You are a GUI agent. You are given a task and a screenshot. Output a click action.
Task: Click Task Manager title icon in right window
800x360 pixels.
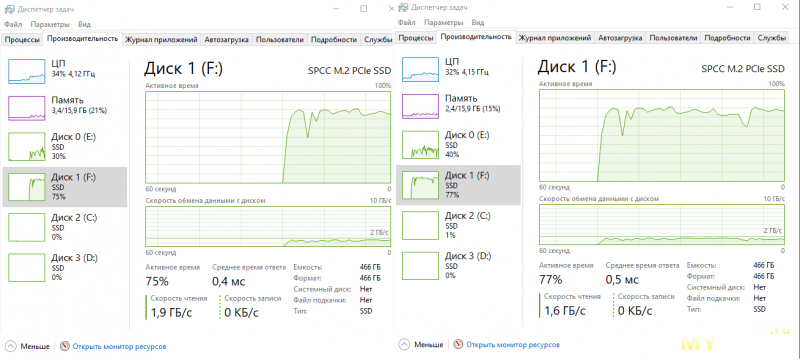pos(404,7)
